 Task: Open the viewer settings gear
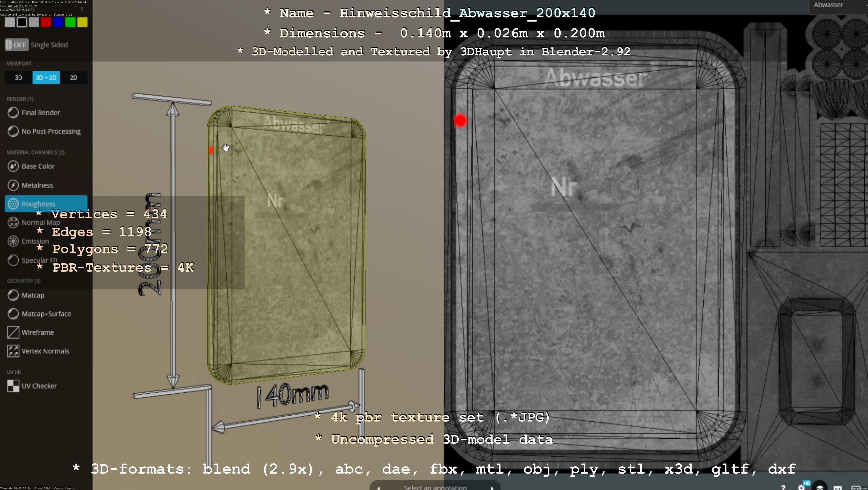coord(801,487)
